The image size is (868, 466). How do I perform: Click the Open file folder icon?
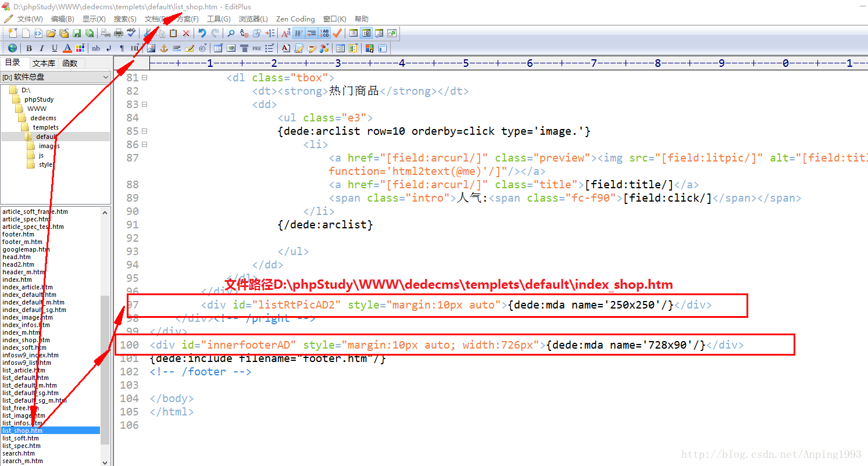click(51, 33)
